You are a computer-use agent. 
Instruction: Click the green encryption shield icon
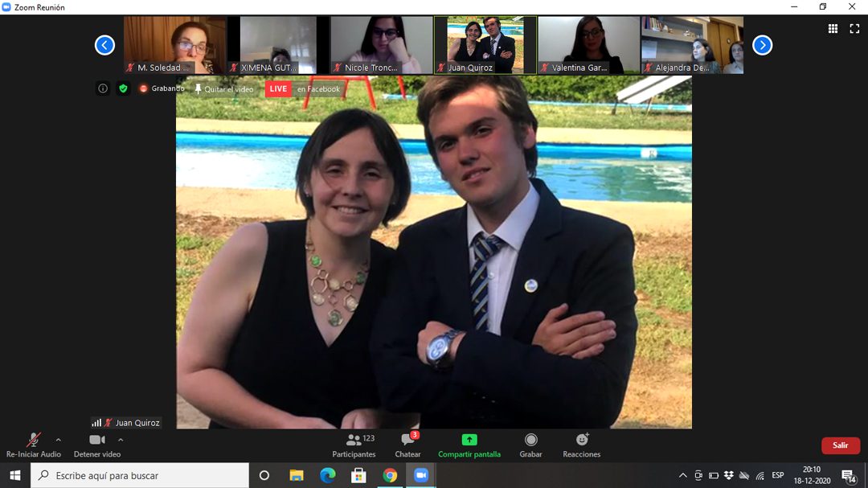point(123,88)
